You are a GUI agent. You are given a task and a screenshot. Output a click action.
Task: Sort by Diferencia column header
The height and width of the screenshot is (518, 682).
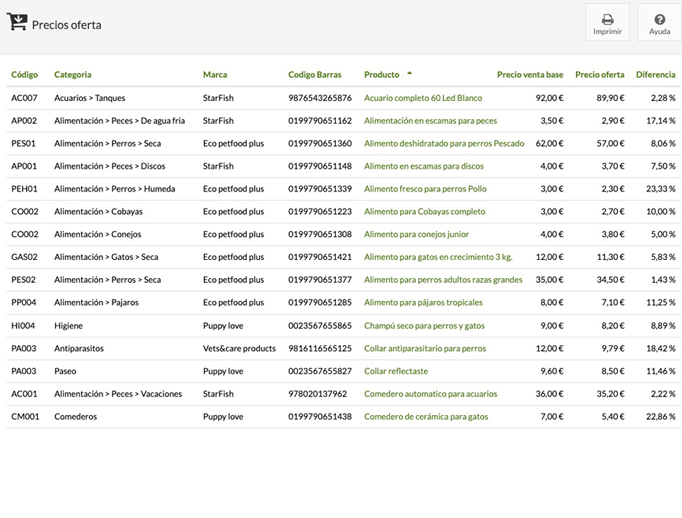coord(655,75)
